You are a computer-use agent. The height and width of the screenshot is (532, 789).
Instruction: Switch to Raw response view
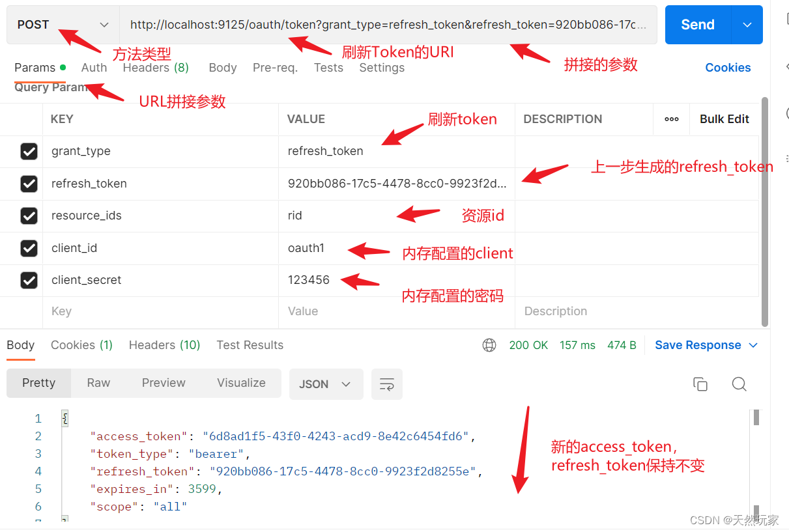point(98,384)
